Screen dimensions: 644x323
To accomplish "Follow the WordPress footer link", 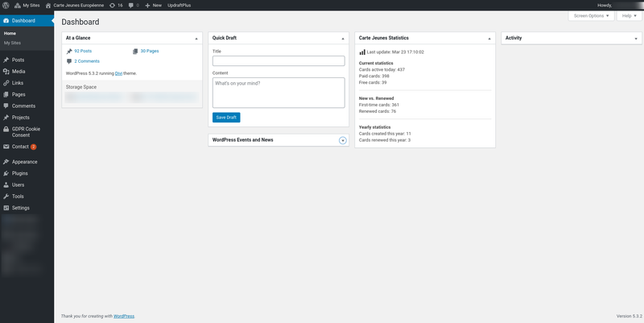I will point(124,316).
